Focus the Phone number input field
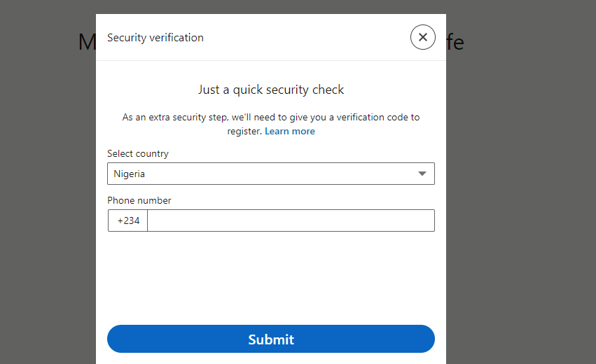The height and width of the screenshot is (364, 596). click(291, 220)
